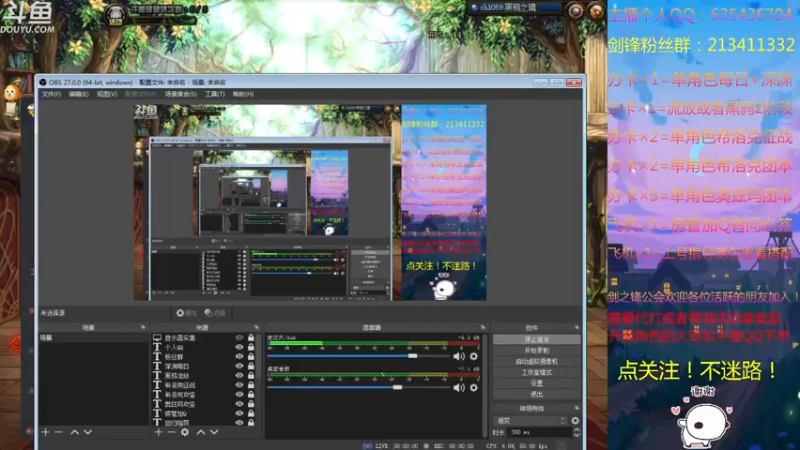800x450 pixels.
Task: Click the OBS logo in title bar
Action: point(42,82)
